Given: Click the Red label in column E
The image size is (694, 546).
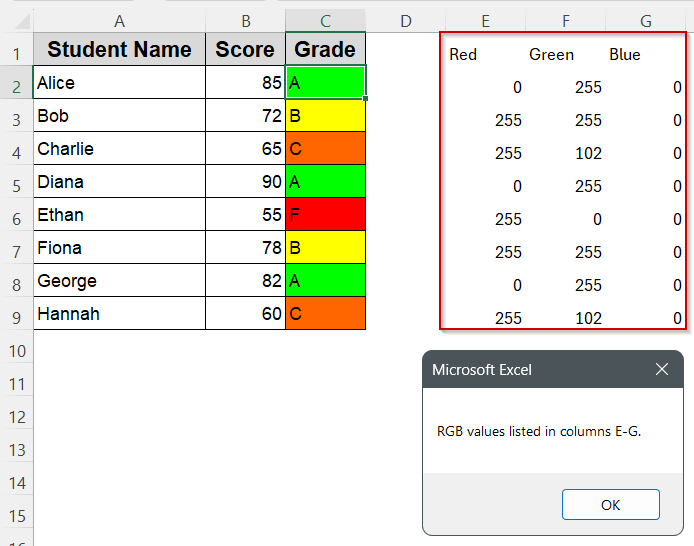Looking at the screenshot, I should coord(463,54).
